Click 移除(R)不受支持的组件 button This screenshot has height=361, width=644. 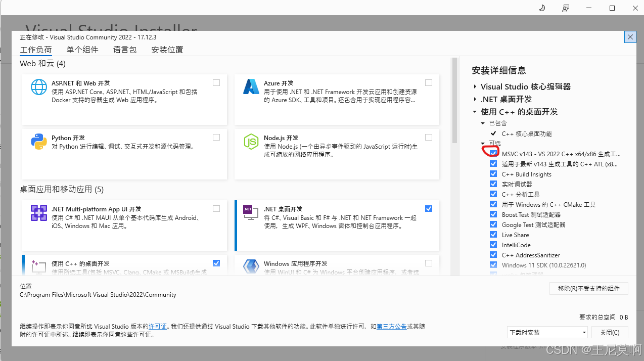point(589,288)
